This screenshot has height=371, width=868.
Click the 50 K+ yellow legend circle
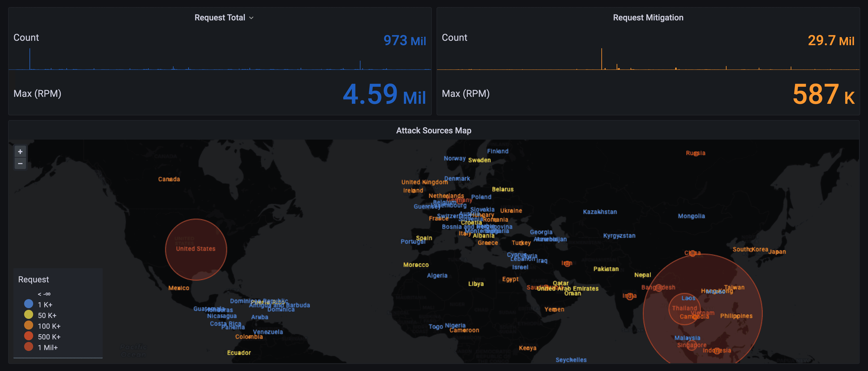coord(29,315)
